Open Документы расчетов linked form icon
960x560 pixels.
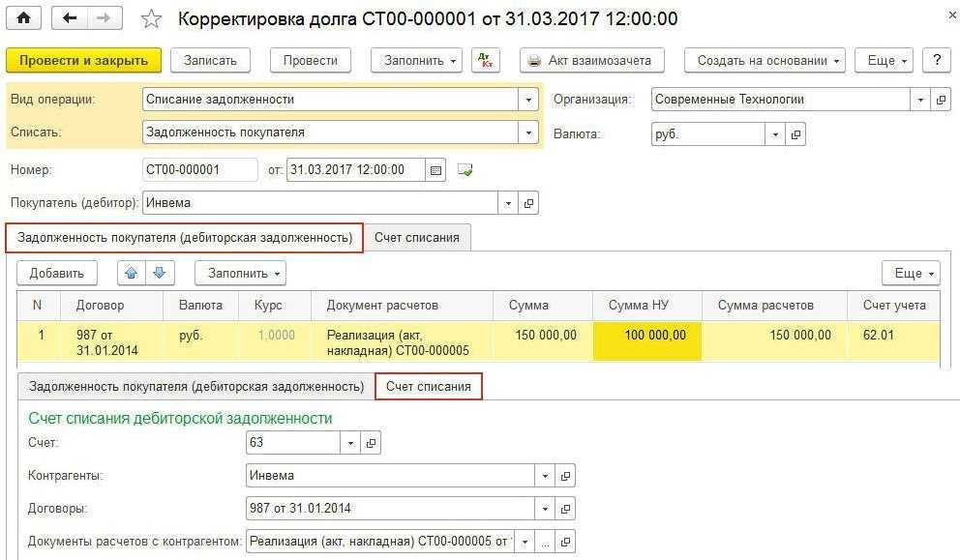565,542
